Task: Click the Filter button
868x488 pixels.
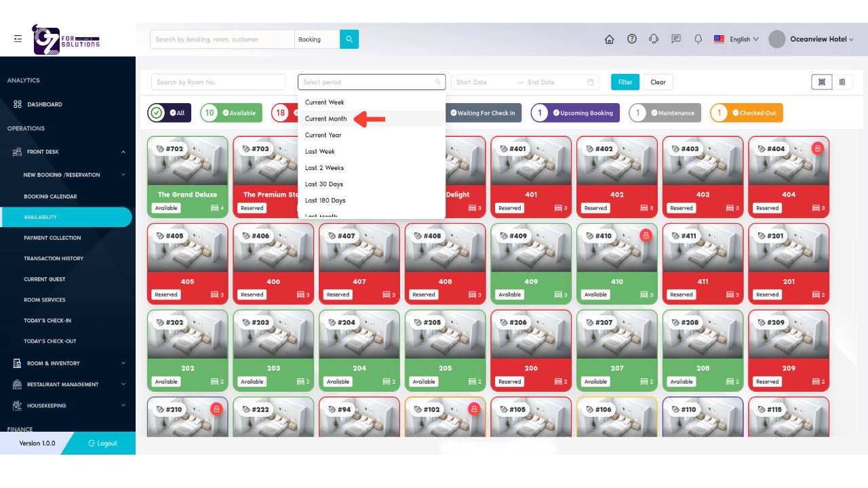Action: tap(625, 81)
